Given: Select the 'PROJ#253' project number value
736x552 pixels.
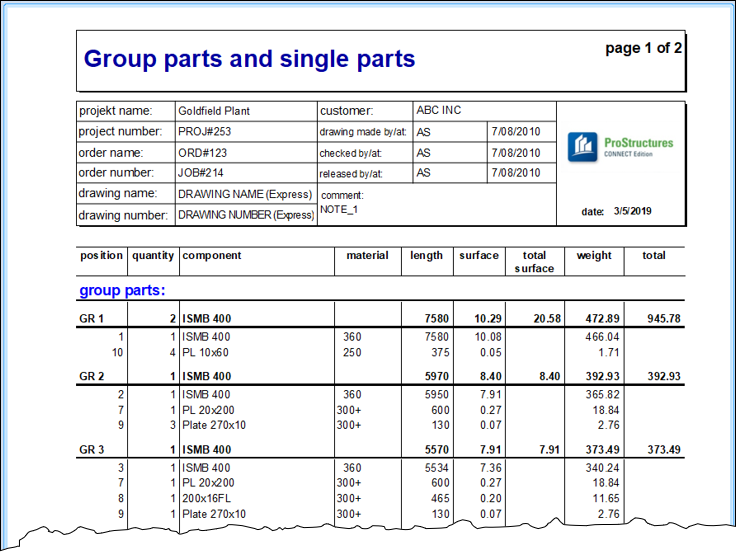Looking at the screenshot, I should pyautogui.click(x=205, y=131).
